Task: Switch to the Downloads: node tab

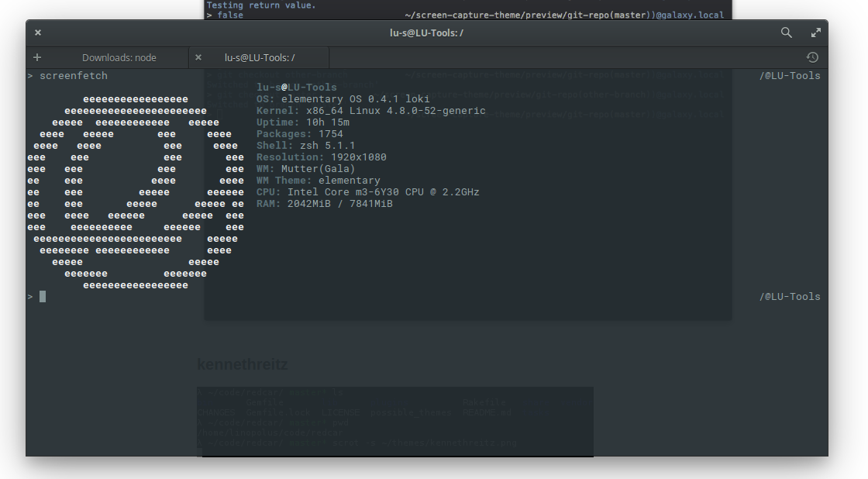Action: tap(119, 57)
